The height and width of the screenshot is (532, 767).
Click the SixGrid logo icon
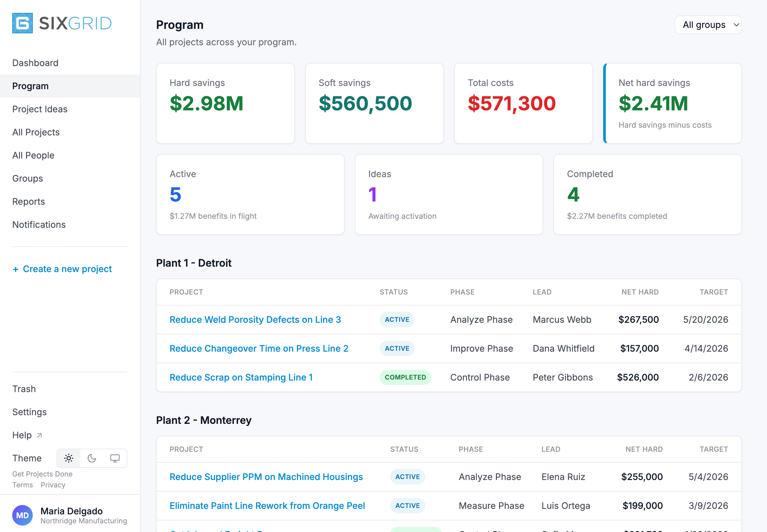pos(22,23)
